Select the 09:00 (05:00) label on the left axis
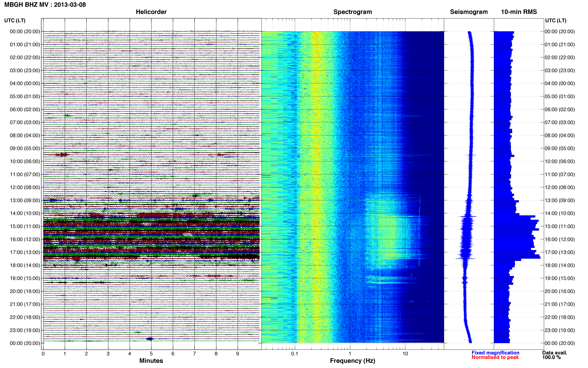This screenshot has height=368, width=588. pos(25,148)
